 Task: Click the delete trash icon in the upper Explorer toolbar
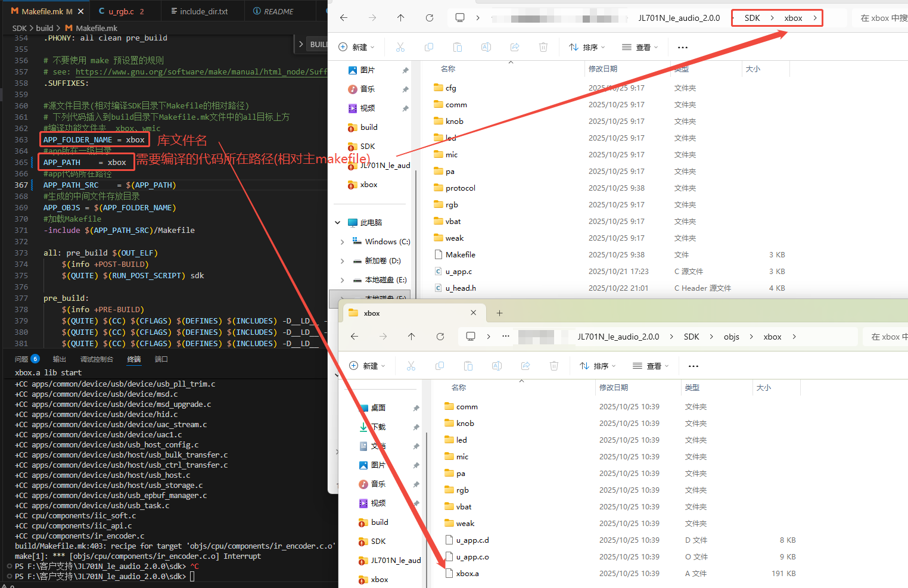click(x=543, y=47)
